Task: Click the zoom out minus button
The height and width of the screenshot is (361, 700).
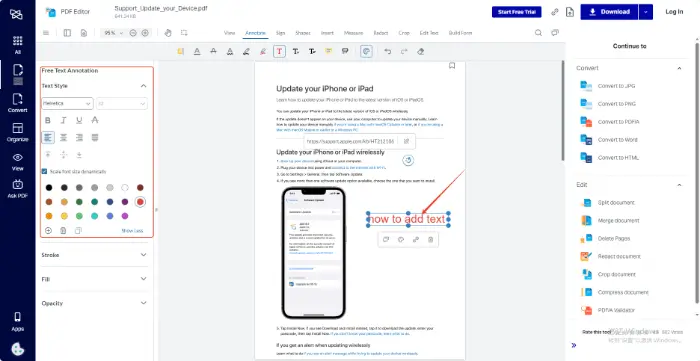Action: point(133,33)
